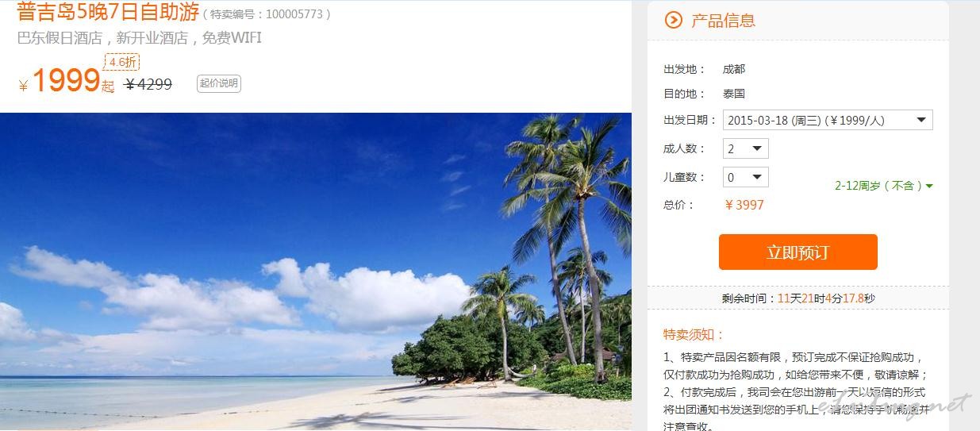
Task: Click the orange arrow icon beside 产品信息
Action: [673, 21]
